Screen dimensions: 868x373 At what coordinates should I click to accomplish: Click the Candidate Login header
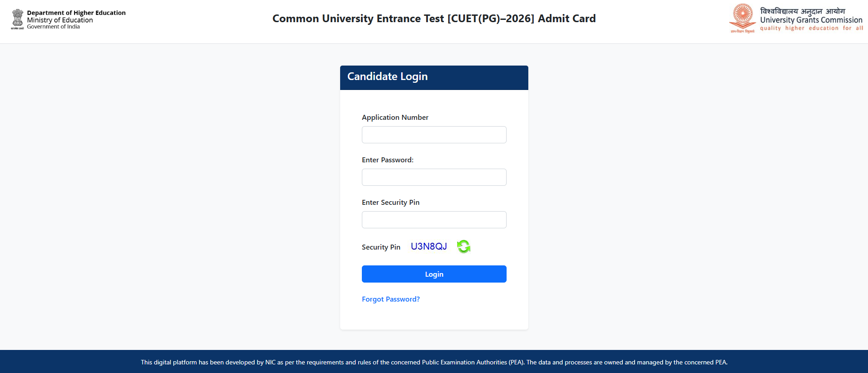pos(388,76)
